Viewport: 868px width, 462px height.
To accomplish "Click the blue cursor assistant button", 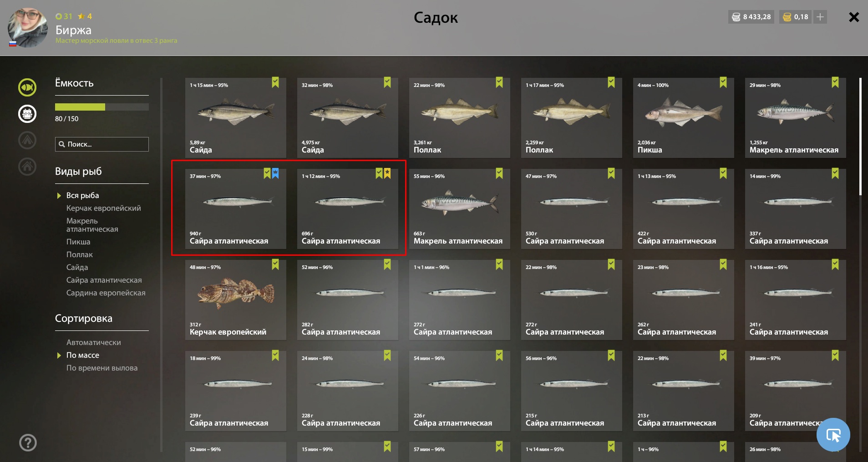I will [x=833, y=435].
